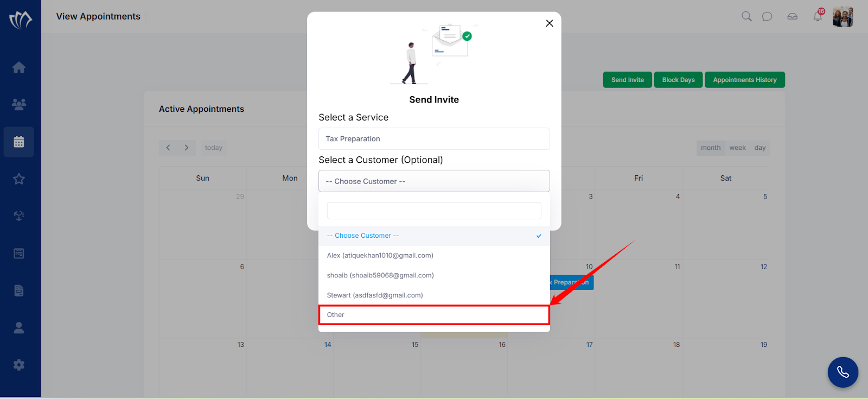
Task: Open the chat bubble icon
Action: 767,16
